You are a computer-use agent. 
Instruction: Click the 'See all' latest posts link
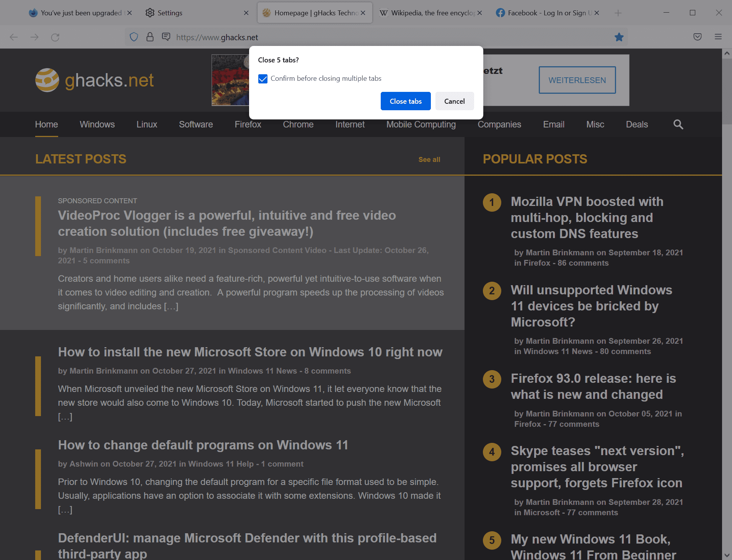[x=429, y=160]
